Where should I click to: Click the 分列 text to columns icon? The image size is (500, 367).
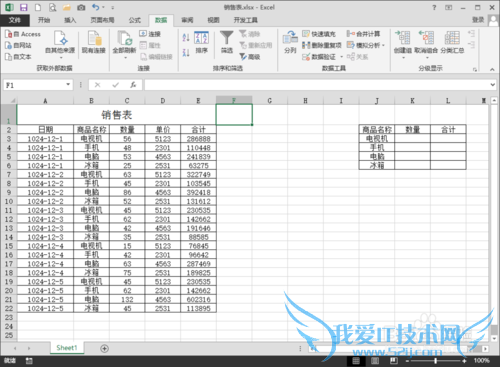click(290, 42)
